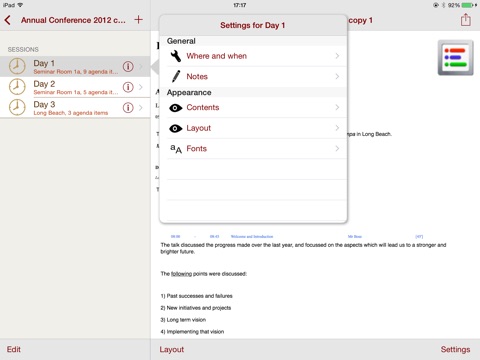Image resolution: width=480 pixels, height=360 pixels.
Task: Add a new session with plus icon
Action: 138,20
